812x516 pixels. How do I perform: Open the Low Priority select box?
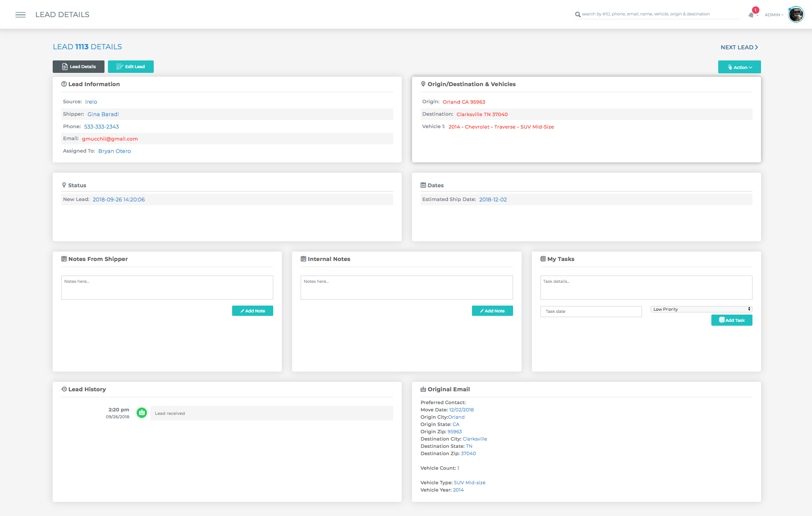702,309
